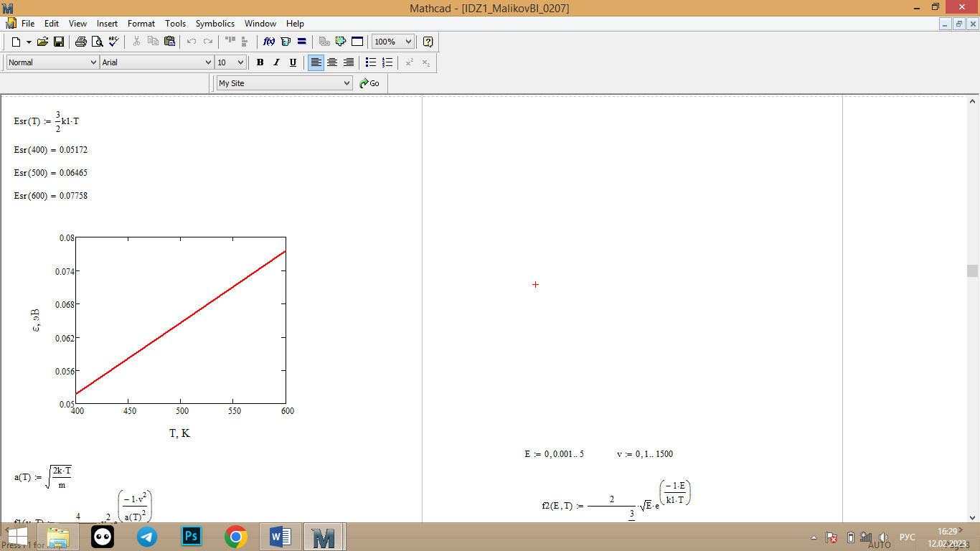Create a new worksheet with the New icon
Viewport: 980px width, 551px height.
tap(16, 42)
